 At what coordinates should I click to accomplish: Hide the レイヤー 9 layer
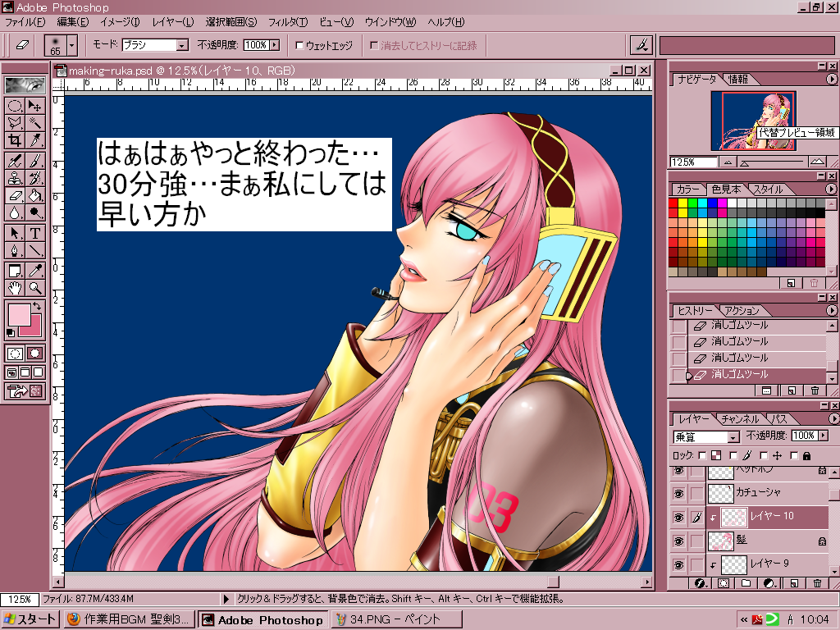click(678, 564)
